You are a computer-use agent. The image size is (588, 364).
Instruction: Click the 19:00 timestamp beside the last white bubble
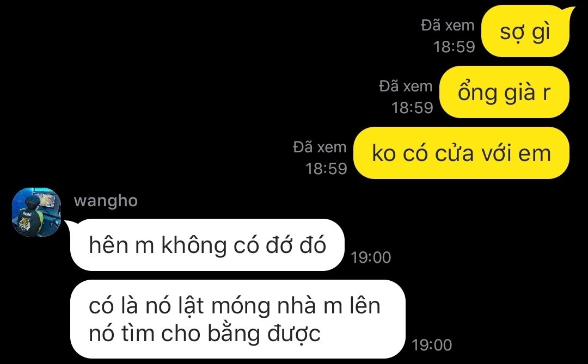click(432, 345)
